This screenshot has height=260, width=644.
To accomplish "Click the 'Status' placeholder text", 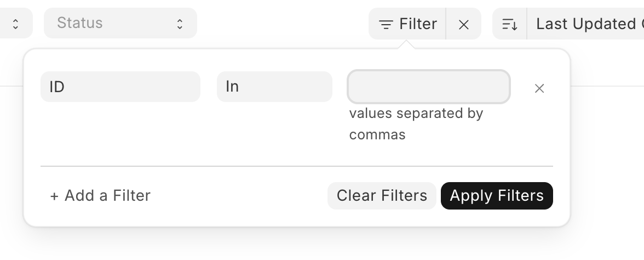I will point(80,23).
